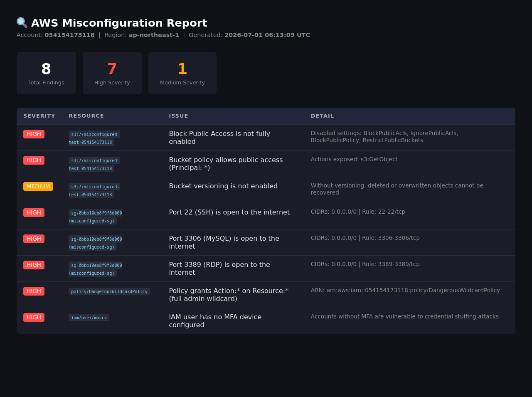This screenshot has height=397, width=532.
Task: Click the MEDIUM severity badge
Action: pyautogui.click(x=38, y=186)
